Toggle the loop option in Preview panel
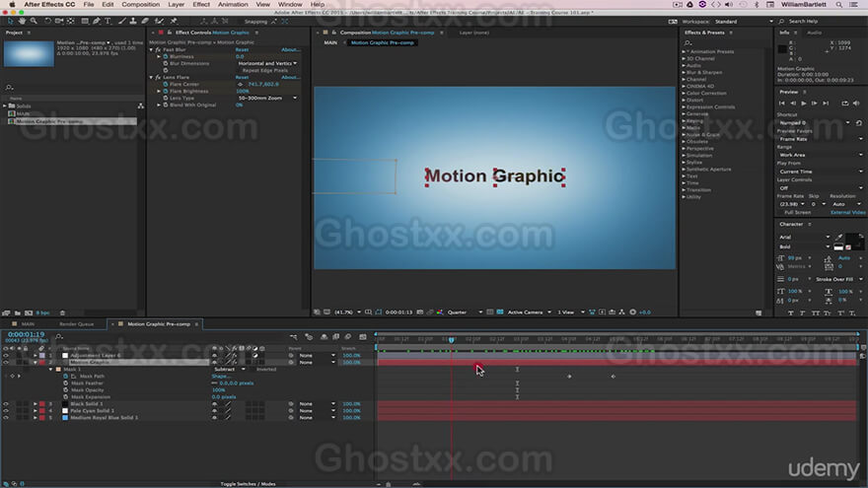Screen dimensions: 868x488 tap(844, 103)
